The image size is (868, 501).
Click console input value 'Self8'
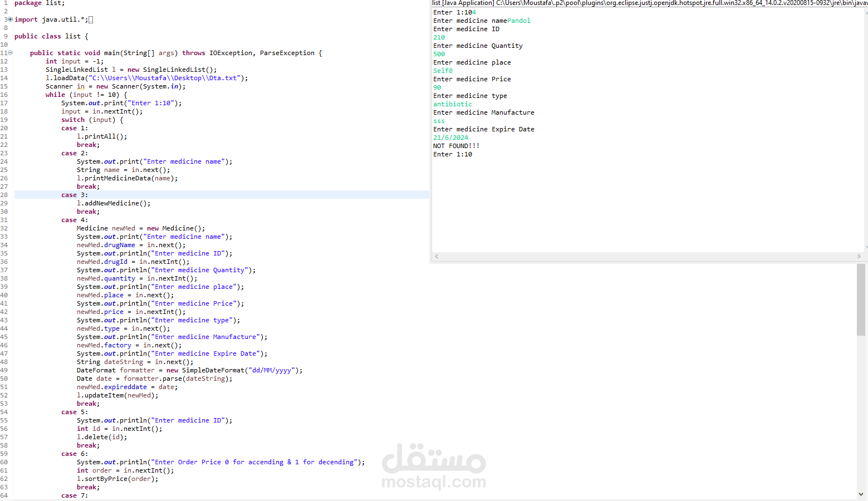coord(443,71)
